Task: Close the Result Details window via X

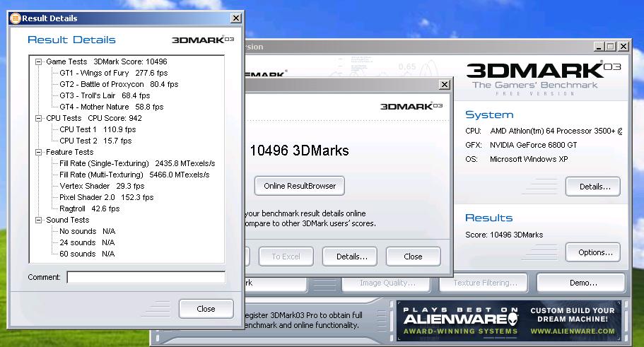Action: tap(235, 18)
